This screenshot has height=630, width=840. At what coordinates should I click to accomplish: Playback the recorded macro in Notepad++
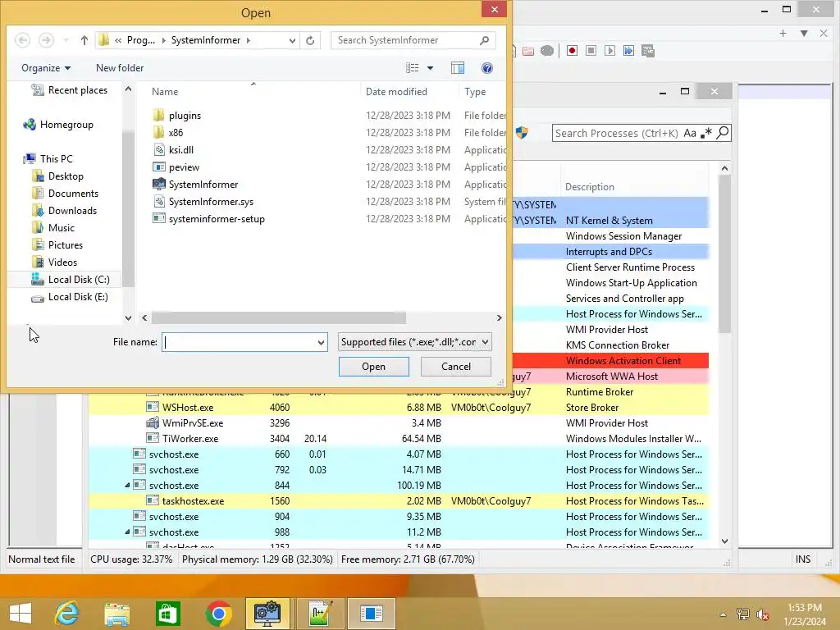(x=609, y=51)
